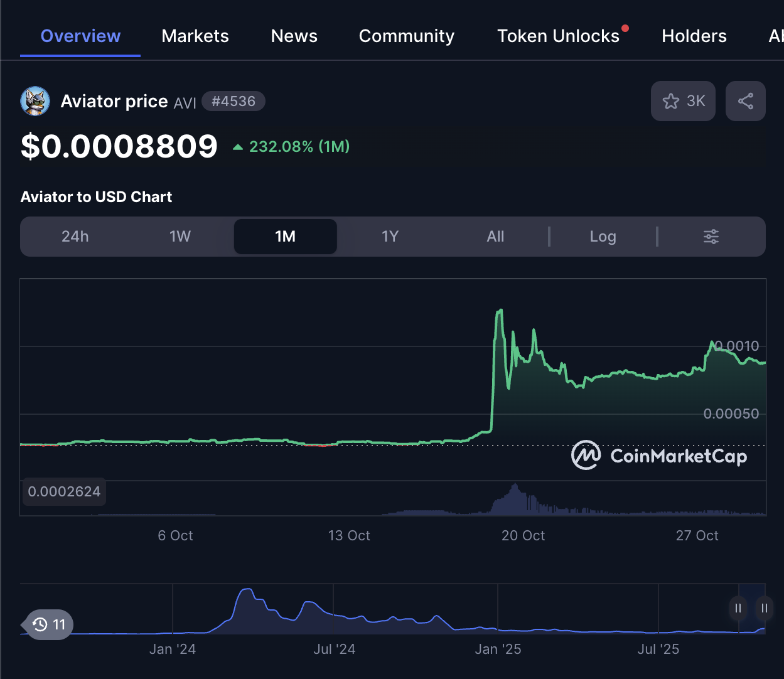Click the 0.0010 y-axis label
784x679 pixels.
pyautogui.click(x=737, y=346)
